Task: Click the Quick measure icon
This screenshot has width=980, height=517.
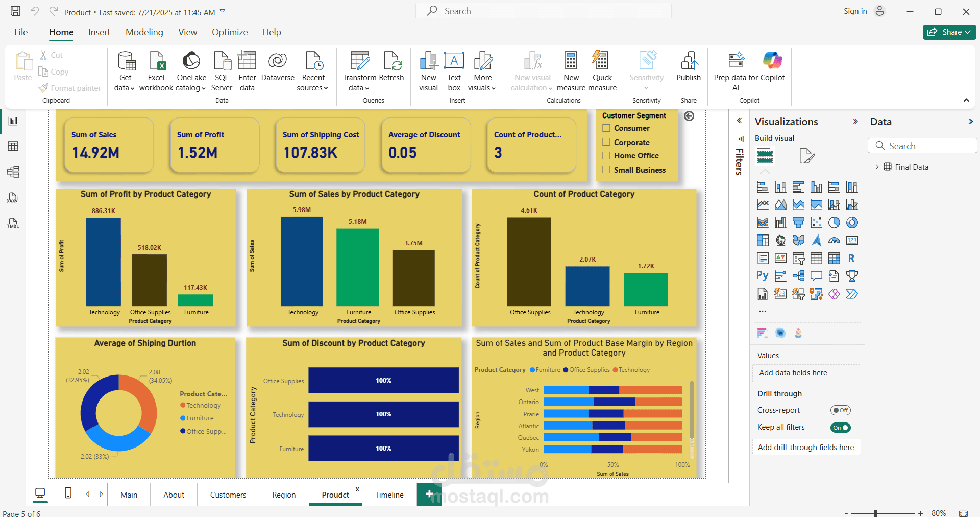Action: (602, 61)
